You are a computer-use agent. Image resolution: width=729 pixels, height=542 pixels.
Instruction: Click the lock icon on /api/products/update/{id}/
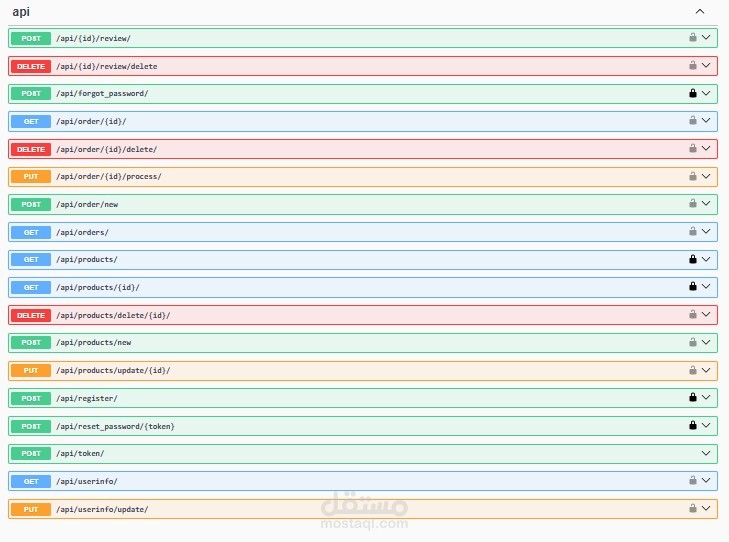point(693,370)
